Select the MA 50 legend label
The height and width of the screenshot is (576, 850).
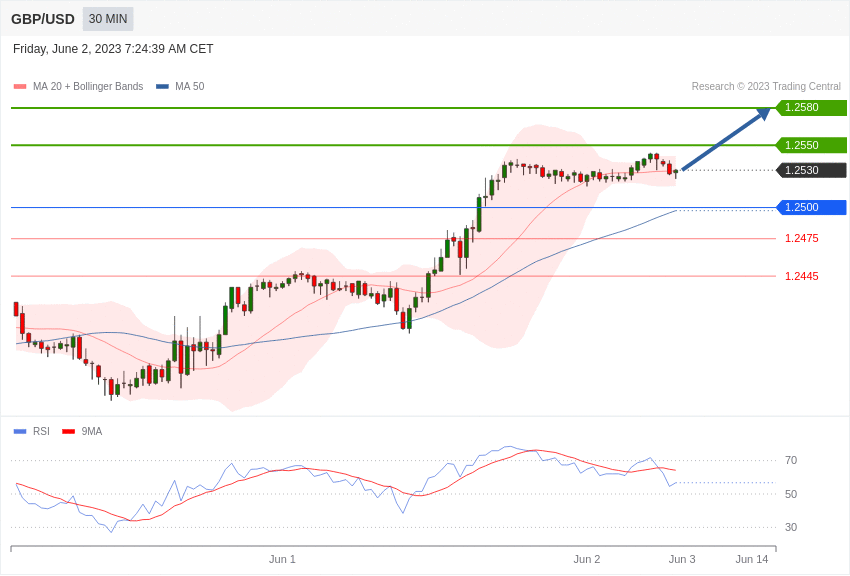pos(190,86)
